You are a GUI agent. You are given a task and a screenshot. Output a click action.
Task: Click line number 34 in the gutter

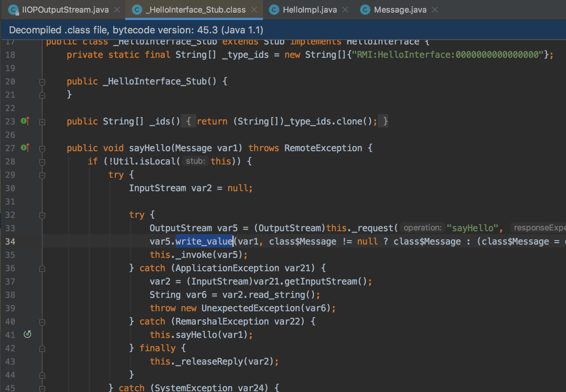10,242
